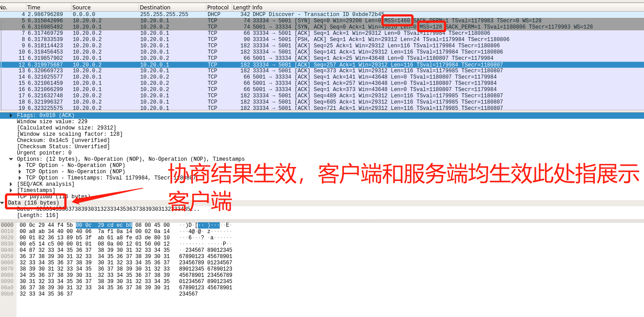The image size is (644, 317).
Task: Click hex offset row 0000
Action: [x=7, y=225]
